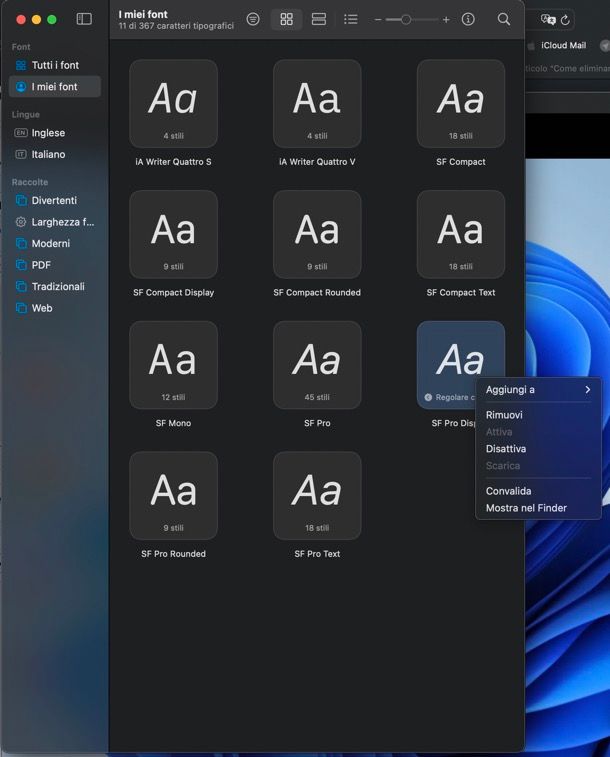Open the PDF collection
The image size is (610, 757).
point(55,265)
